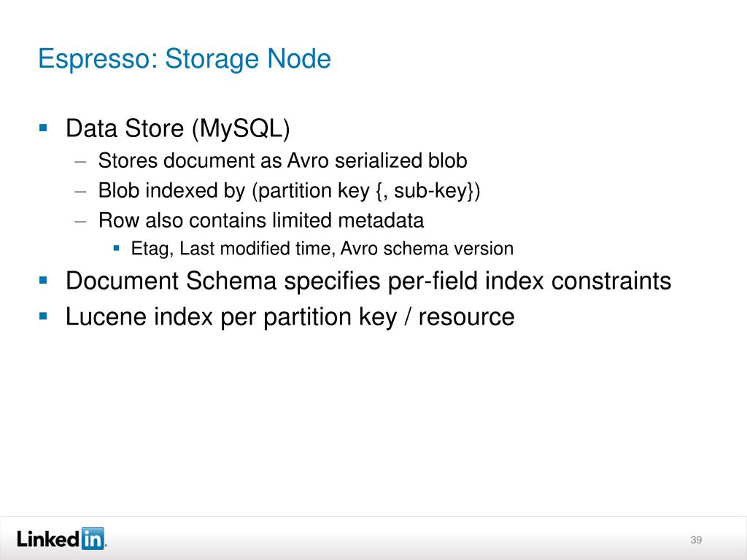This screenshot has height=560, width=747.
Task: Click the blue 'in' logo square
Action: pyautogui.click(x=93, y=539)
